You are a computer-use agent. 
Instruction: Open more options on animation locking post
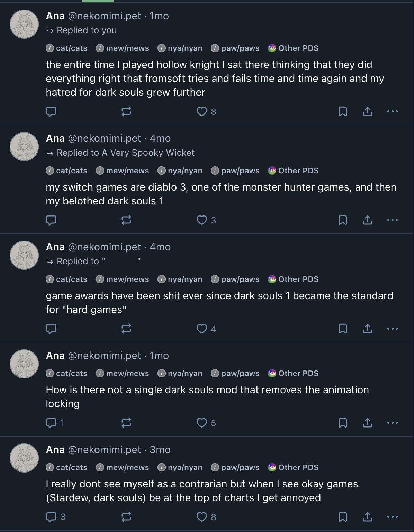(392, 423)
